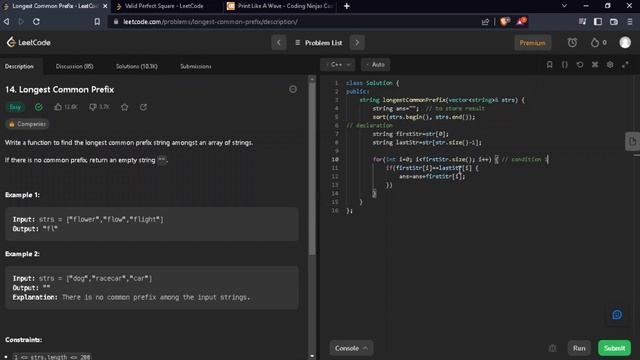
Task: Open the chat assistant icon
Action: click(x=617, y=315)
